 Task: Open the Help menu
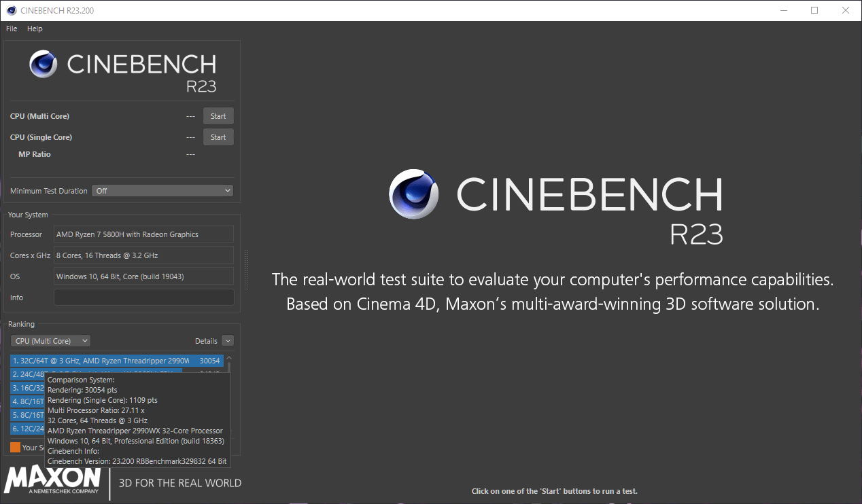point(35,29)
